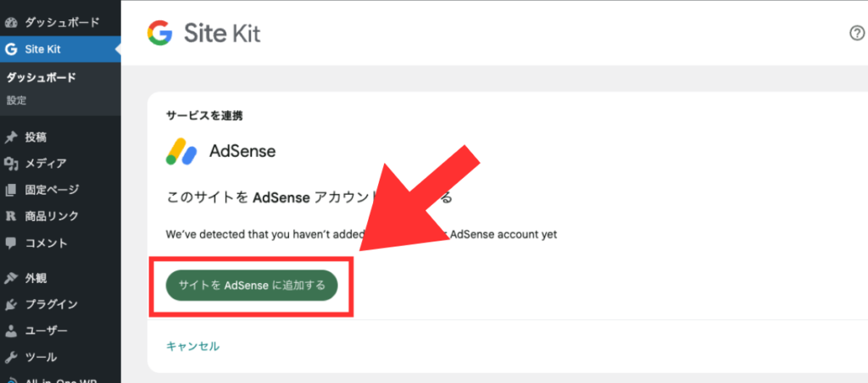Click the user icon beside ユーザー
Viewport: 868px width, 383px height.
coord(11,330)
